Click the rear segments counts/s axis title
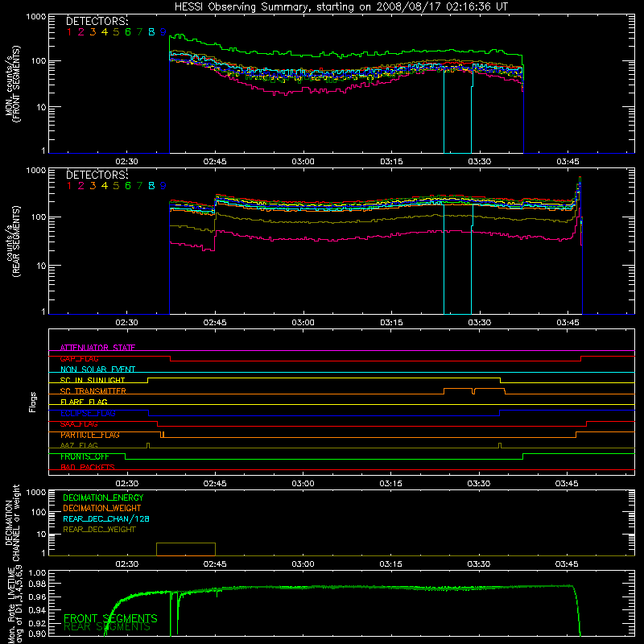644x644 pixels. tap(13, 242)
